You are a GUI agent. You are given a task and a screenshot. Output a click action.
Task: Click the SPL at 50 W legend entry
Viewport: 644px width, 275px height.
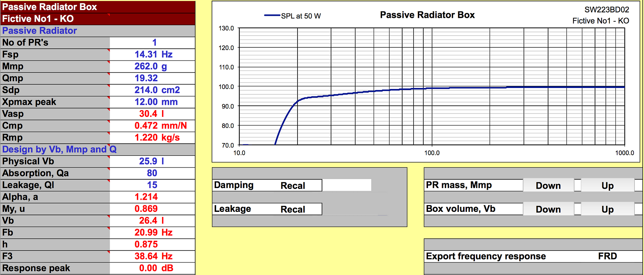[292, 16]
